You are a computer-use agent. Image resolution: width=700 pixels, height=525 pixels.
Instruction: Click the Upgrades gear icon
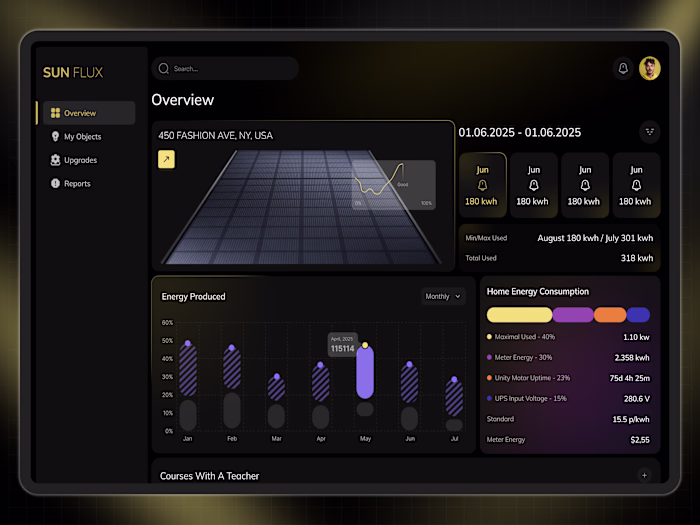[x=55, y=160]
